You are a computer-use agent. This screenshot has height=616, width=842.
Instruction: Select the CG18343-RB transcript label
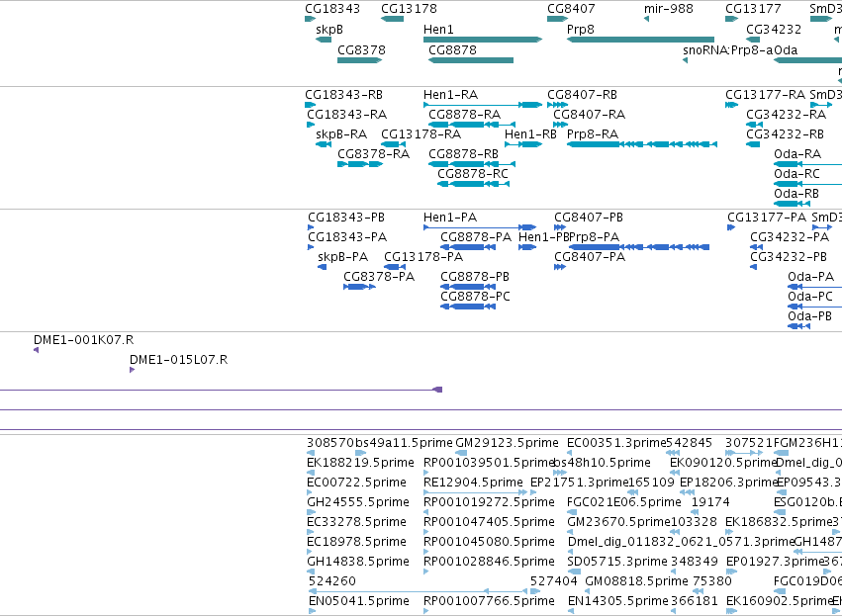(343, 95)
